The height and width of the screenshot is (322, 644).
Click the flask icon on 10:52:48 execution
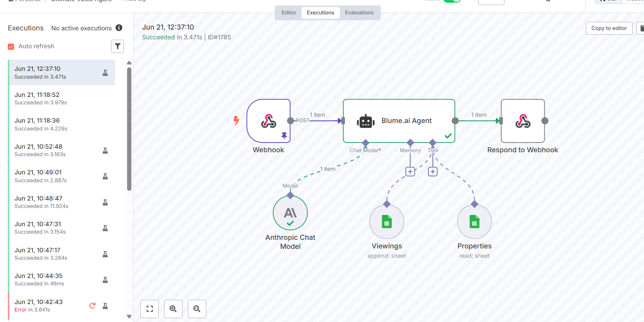[x=105, y=150]
